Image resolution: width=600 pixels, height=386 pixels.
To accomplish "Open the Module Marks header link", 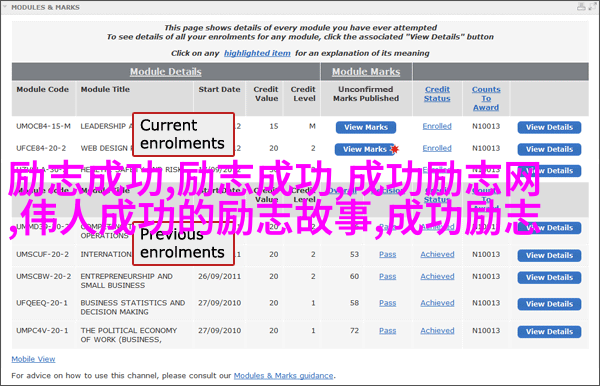I will click(x=366, y=72).
